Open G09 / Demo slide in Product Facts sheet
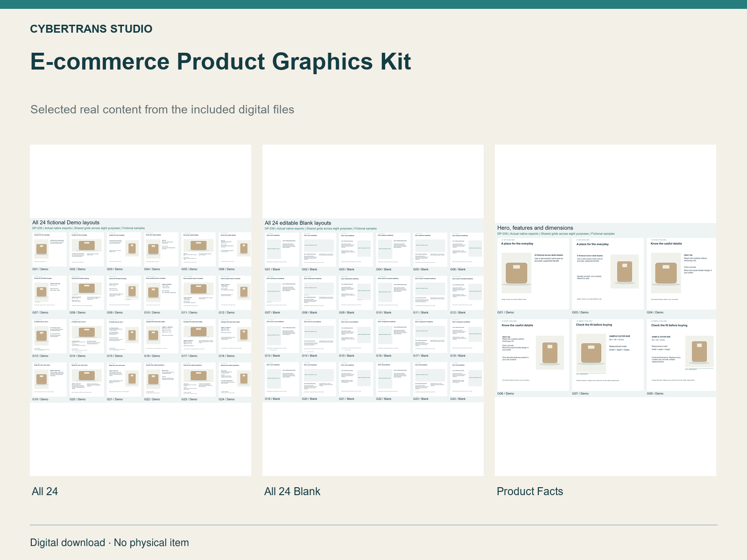The height and width of the screenshot is (560, 747). pyautogui.click(x=682, y=355)
